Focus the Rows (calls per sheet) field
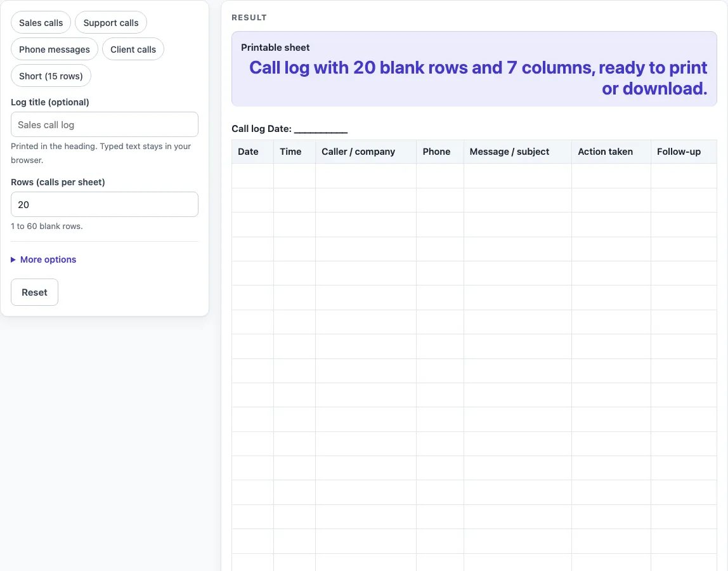Screen dimensions: 728x571 point(105,204)
